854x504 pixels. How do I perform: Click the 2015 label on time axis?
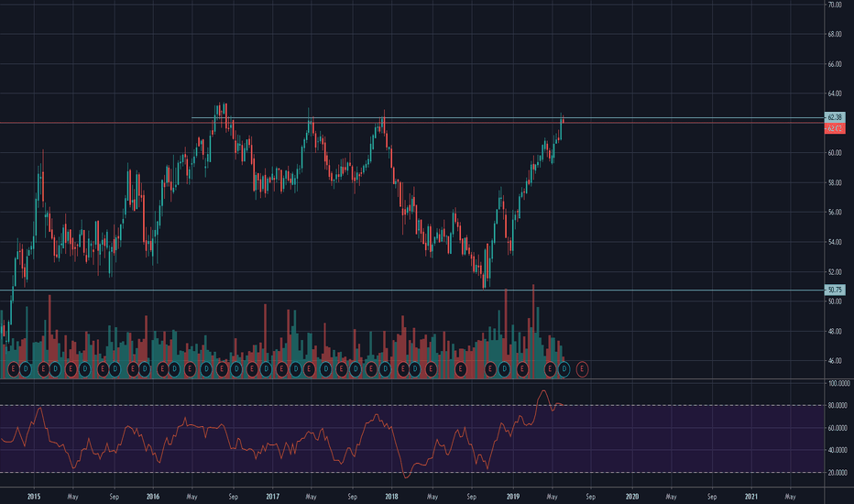click(34, 497)
